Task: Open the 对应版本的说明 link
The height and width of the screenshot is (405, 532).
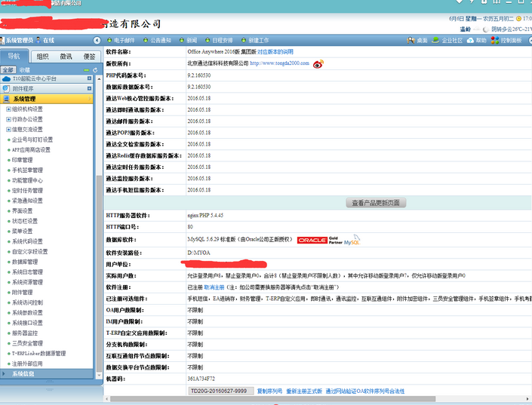Action: 275,52
